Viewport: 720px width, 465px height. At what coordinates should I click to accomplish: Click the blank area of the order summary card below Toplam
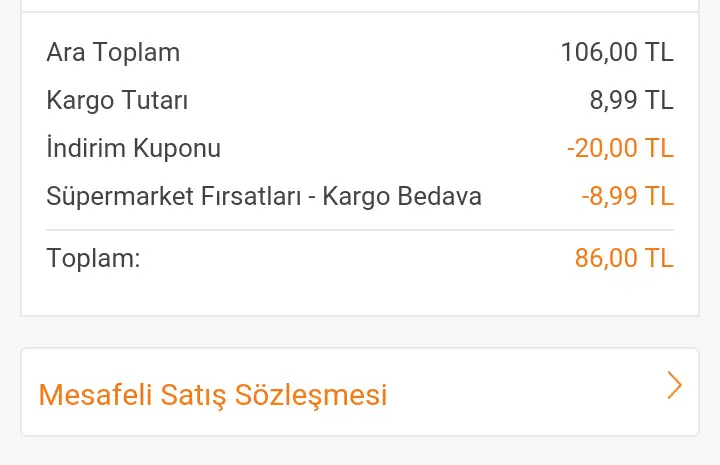(x=360, y=294)
